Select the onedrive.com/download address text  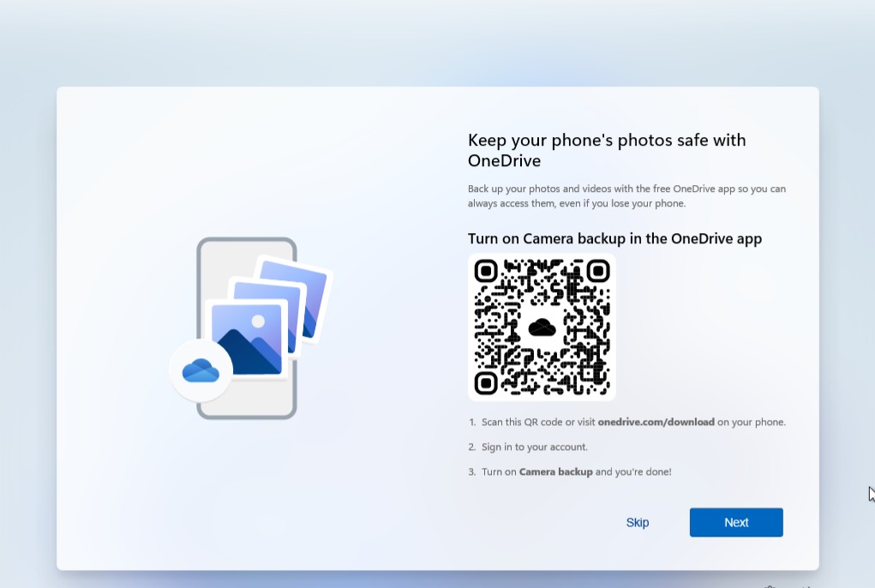(x=656, y=422)
